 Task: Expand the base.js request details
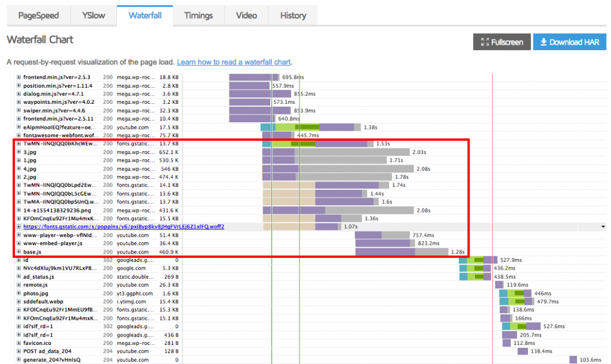(x=18, y=252)
